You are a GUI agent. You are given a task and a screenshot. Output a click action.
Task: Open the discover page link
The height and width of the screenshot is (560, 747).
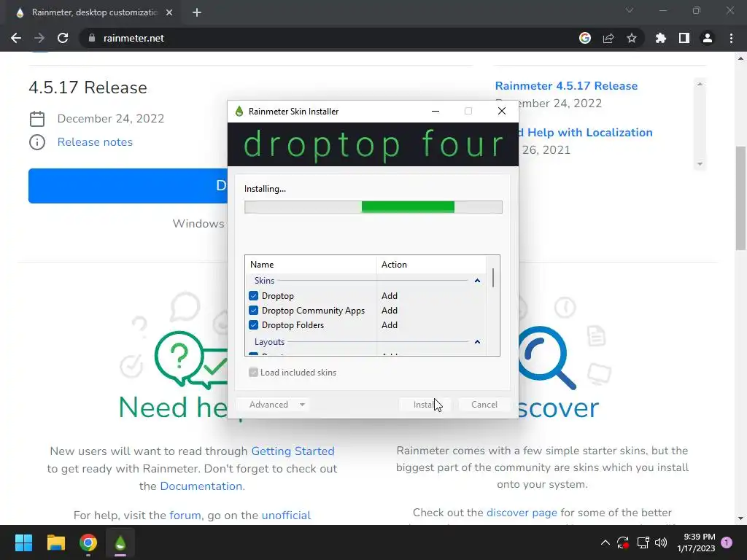click(522, 513)
